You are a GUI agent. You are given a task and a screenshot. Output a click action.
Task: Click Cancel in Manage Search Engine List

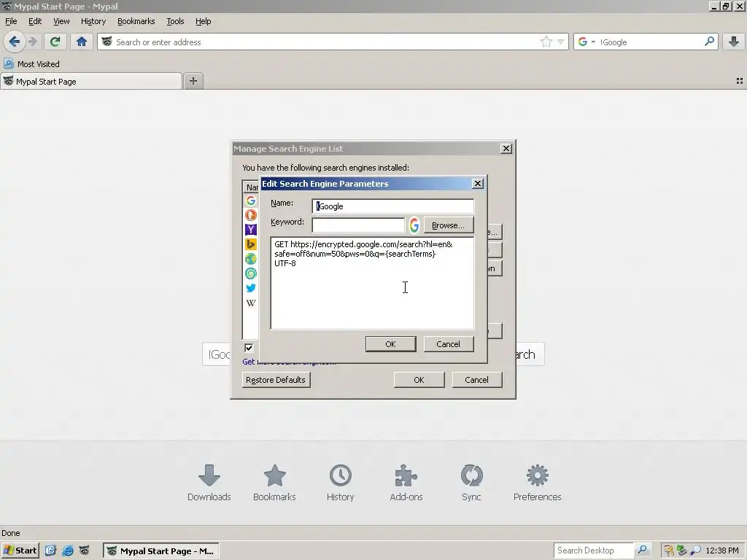point(476,379)
